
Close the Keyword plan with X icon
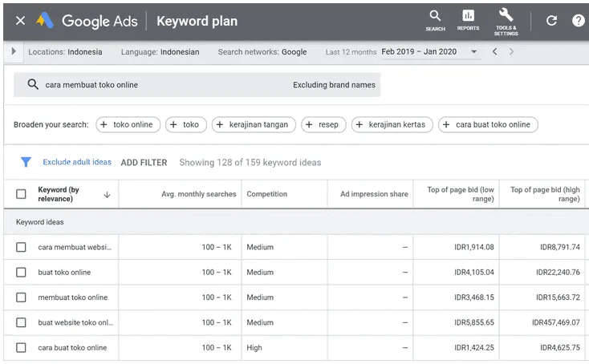[x=20, y=21]
